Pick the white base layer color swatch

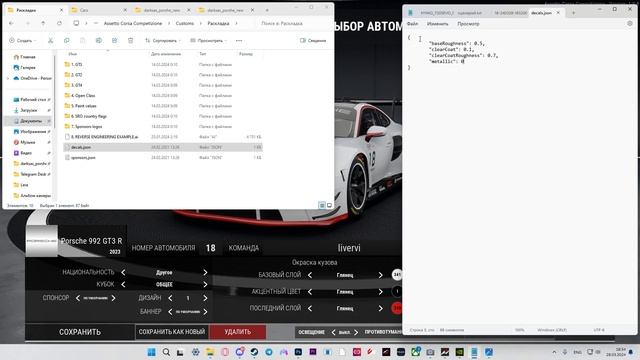click(x=397, y=275)
